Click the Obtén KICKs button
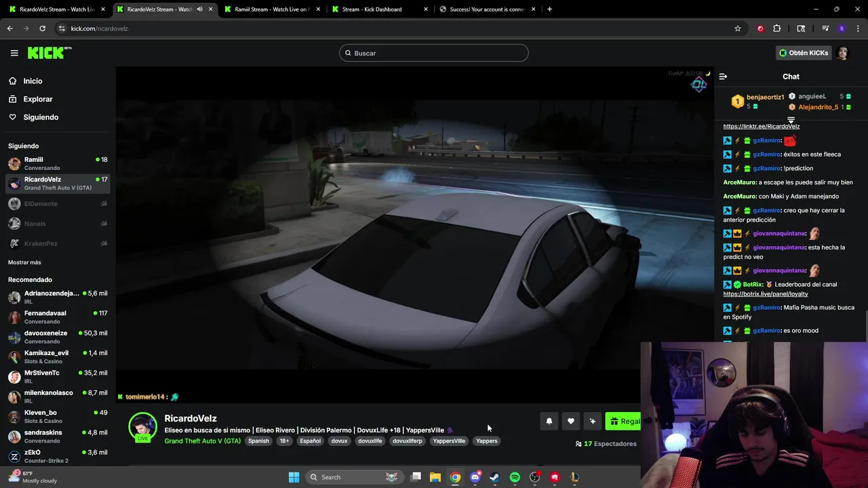 tap(804, 53)
